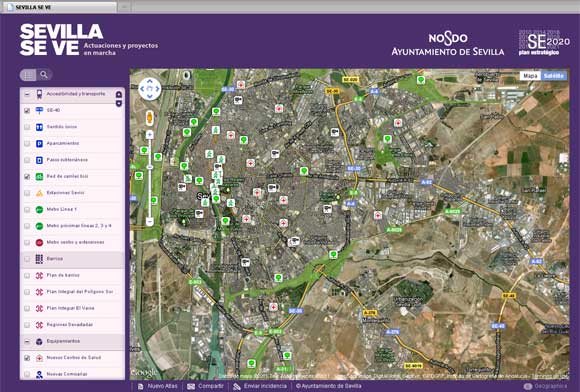Enable the Plan de barrios checkbox
Viewport: 580px width, 392px height.
point(27,276)
